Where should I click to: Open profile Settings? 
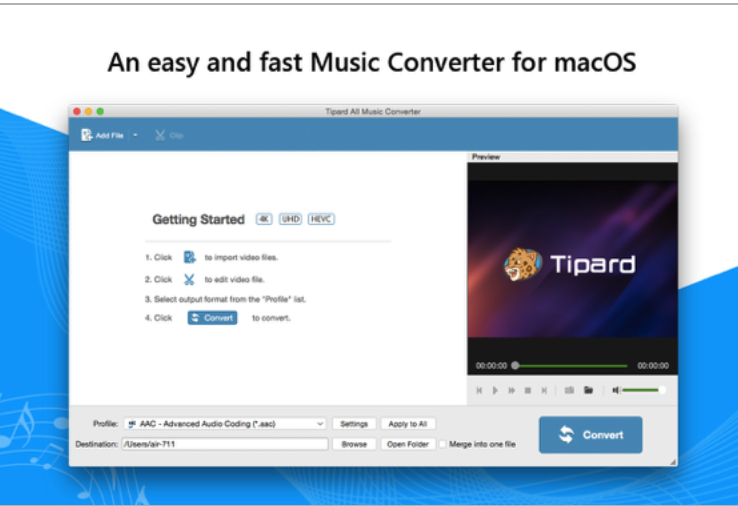point(354,424)
